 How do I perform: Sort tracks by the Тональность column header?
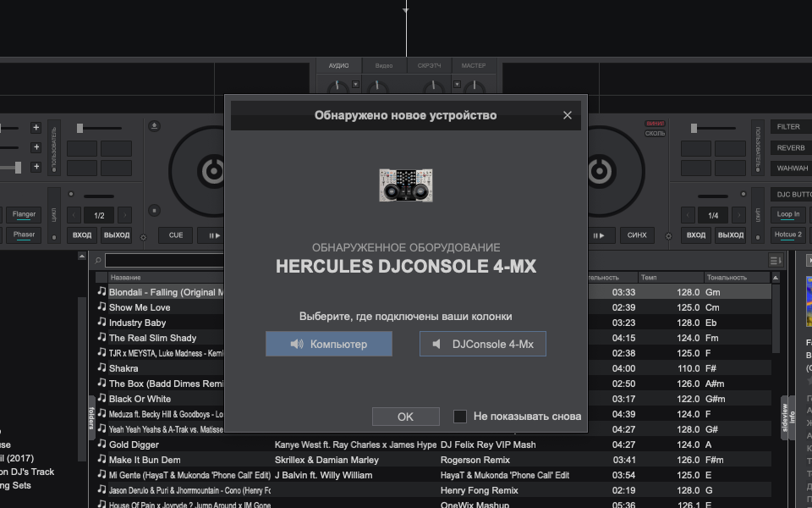click(737, 278)
